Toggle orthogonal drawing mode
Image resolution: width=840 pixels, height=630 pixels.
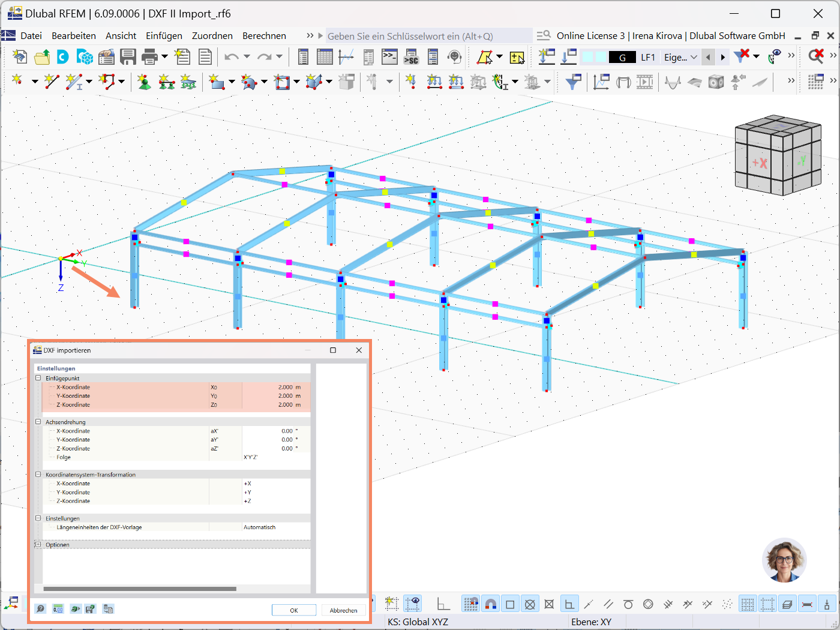(x=569, y=604)
